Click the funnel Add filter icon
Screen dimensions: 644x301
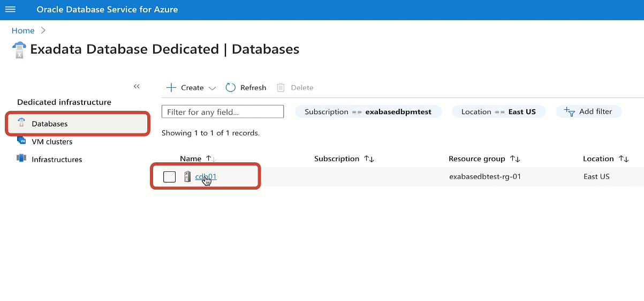tap(570, 111)
